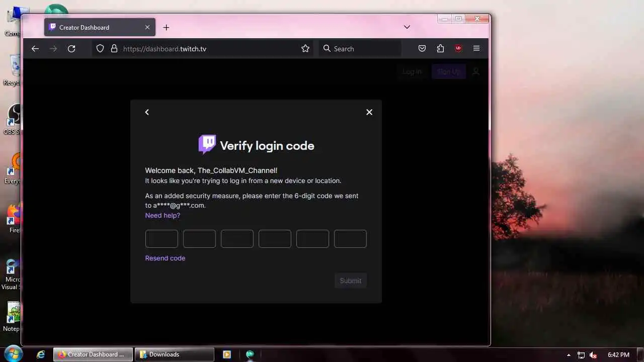644x362 pixels.
Task: Bookmark this page with the star
Action: coord(305,49)
